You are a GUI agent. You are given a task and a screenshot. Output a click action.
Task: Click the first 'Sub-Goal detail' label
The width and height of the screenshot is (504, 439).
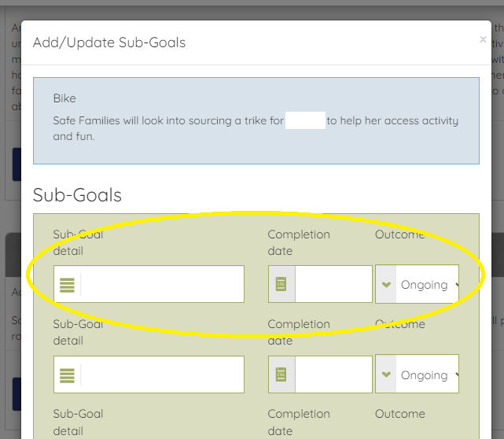tap(78, 242)
